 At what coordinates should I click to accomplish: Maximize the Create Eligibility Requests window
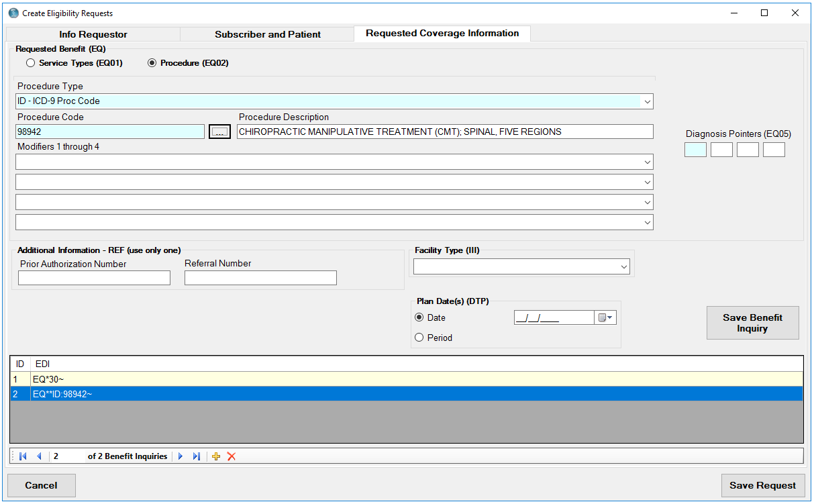pos(764,13)
